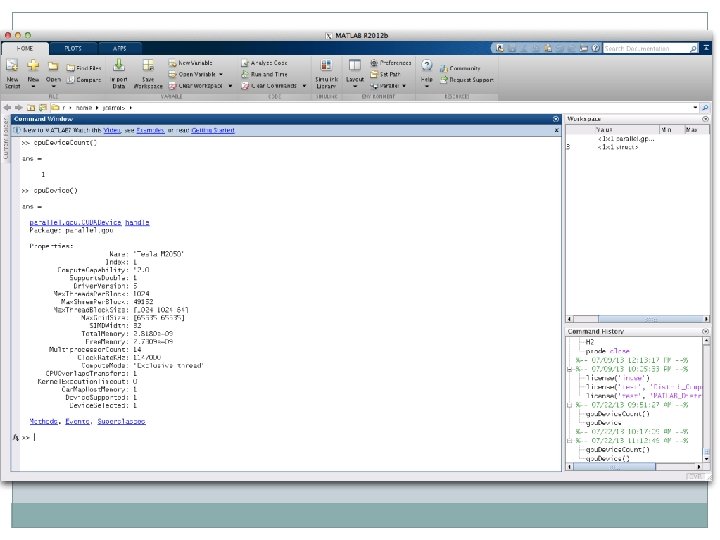720x540 pixels.
Task: Click Clear Commands
Action: (x=269, y=86)
